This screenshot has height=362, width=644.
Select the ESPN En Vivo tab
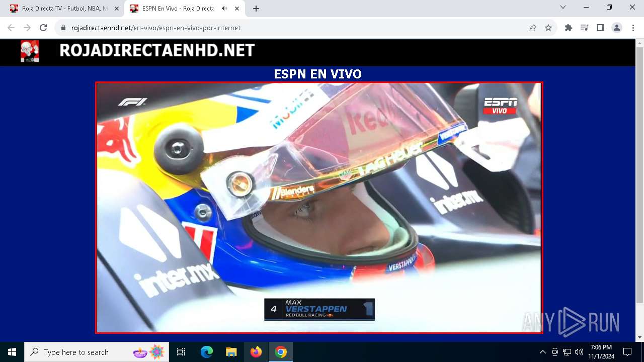pyautogui.click(x=178, y=9)
